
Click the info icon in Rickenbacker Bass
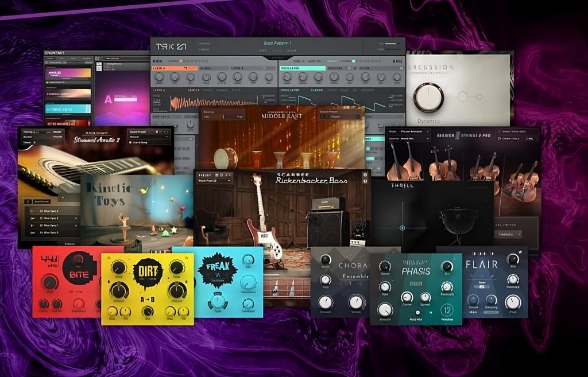[365, 181]
